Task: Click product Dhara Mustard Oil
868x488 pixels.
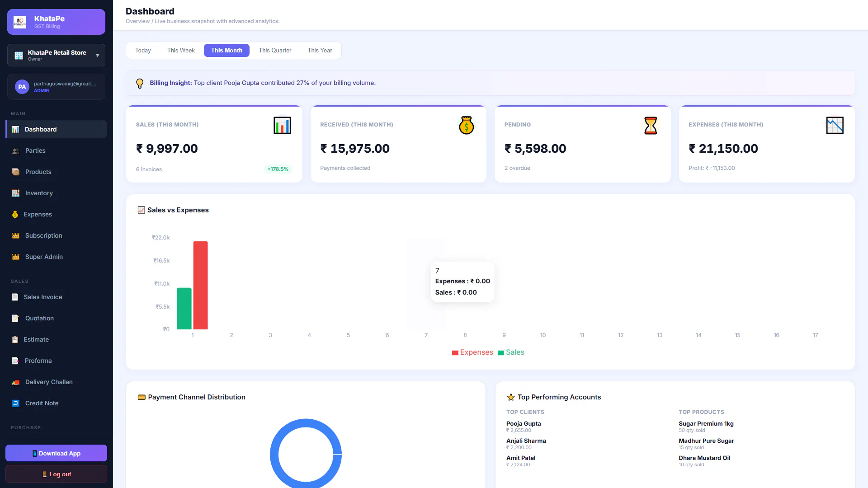Action: (704, 458)
